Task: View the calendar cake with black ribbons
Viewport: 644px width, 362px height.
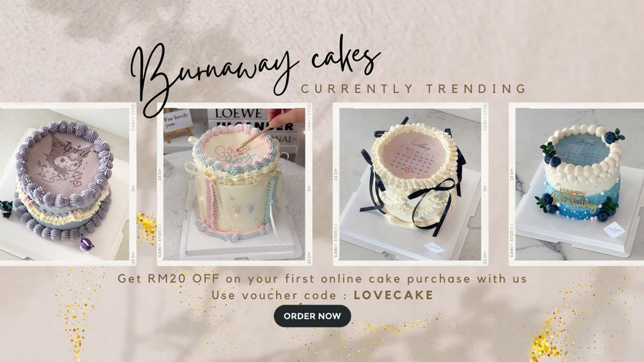Action: [x=410, y=185]
